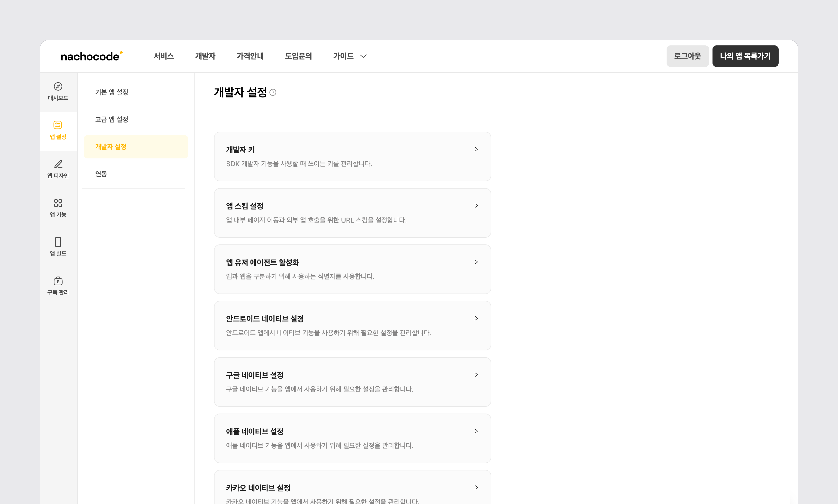
Task: Open 앱 유저 에이전트 활성화 chevron arrow
Action: [476, 262]
